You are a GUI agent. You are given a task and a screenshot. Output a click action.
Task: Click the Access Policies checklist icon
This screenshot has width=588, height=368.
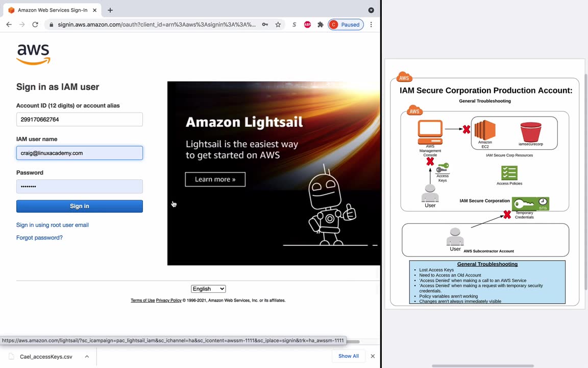tap(509, 173)
